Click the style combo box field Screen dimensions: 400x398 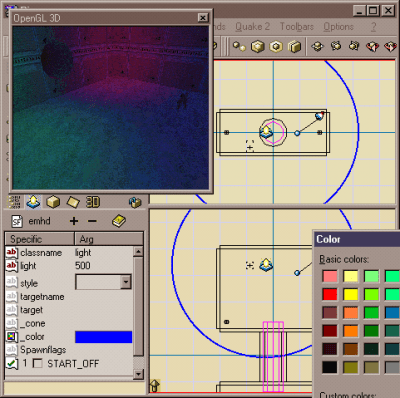pyautogui.click(x=103, y=282)
